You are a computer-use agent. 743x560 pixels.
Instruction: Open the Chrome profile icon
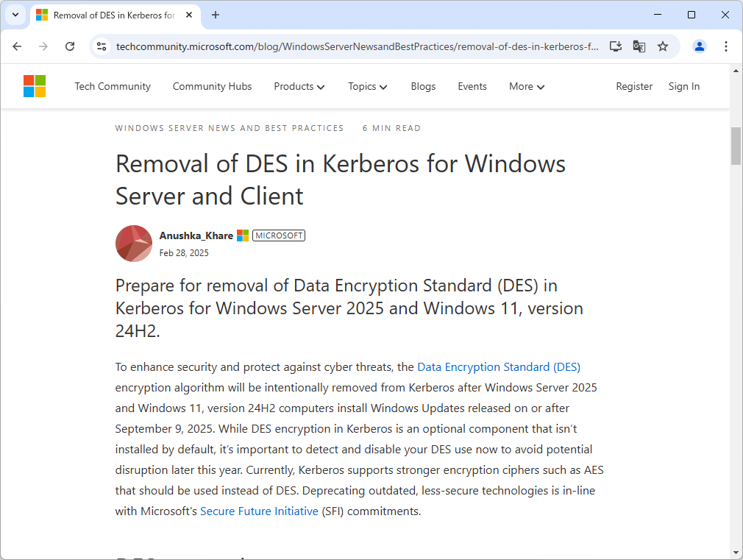(x=700, y=46)
